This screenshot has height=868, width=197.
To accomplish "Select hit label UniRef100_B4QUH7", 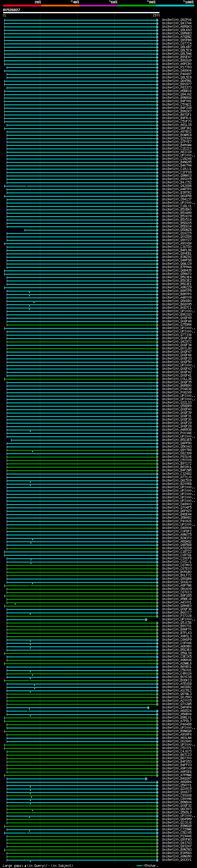I will pos(176,779).
